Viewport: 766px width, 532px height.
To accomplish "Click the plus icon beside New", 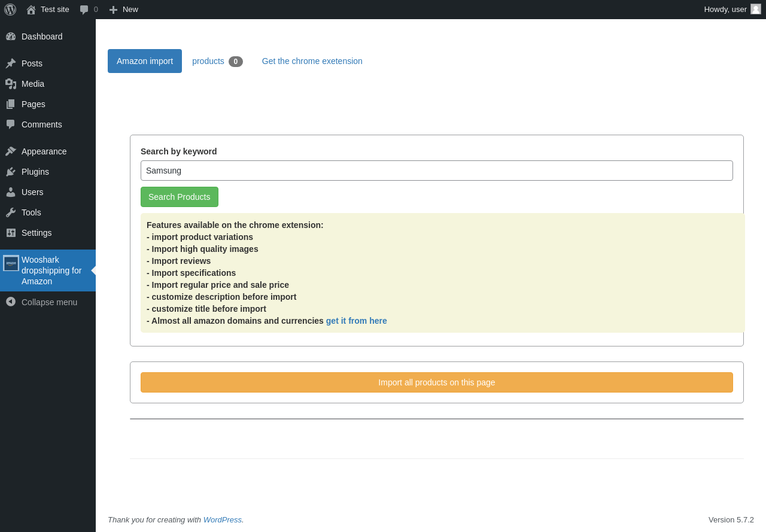I will (113, 10).
